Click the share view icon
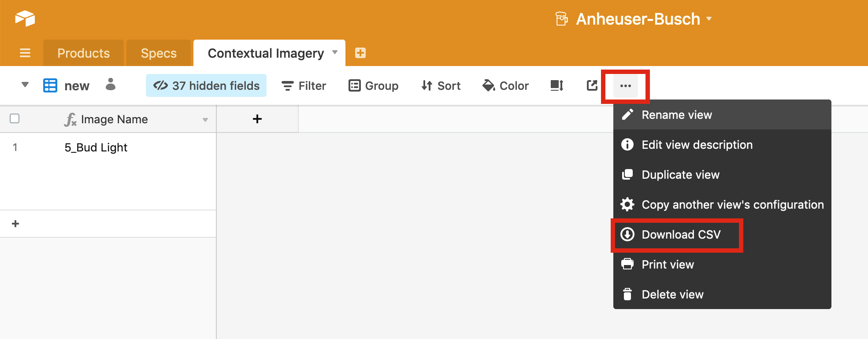The image size is (868, 339). click(592, 85)
